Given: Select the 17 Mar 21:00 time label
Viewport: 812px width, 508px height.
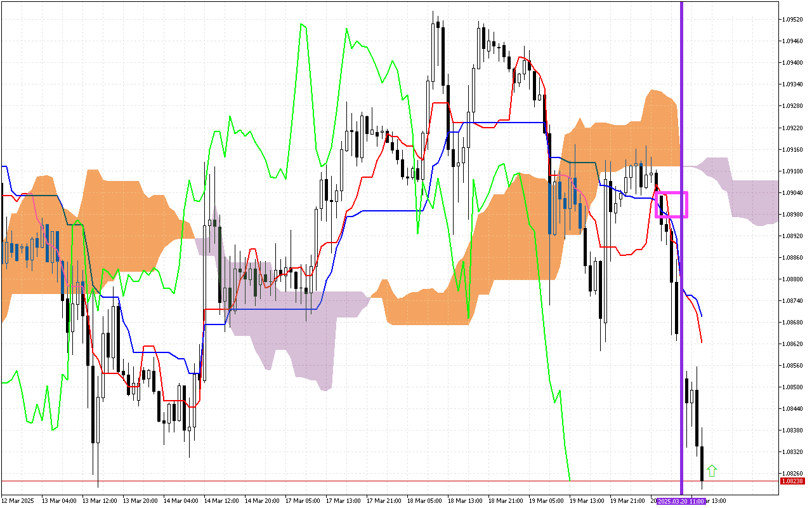Looking at the screenshot, I should click(x=383, y=501).
